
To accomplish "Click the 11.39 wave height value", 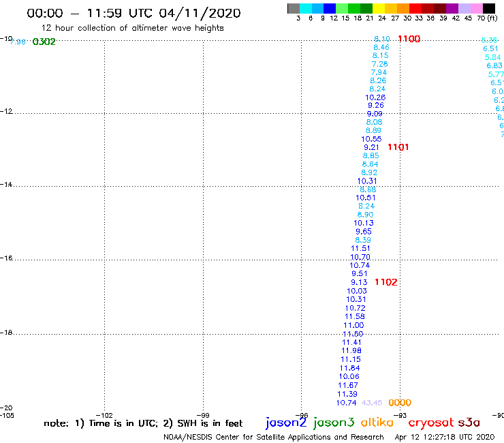I will (347, 394).
